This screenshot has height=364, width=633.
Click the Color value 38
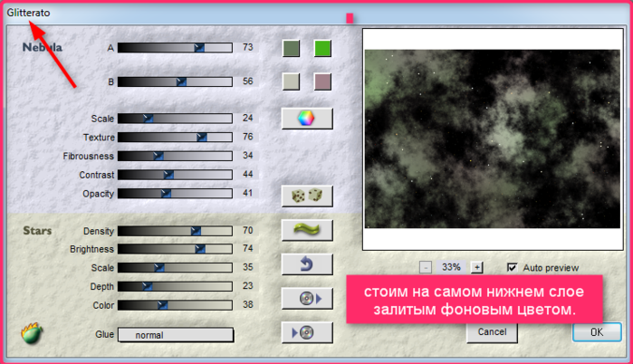click(248, 304)
